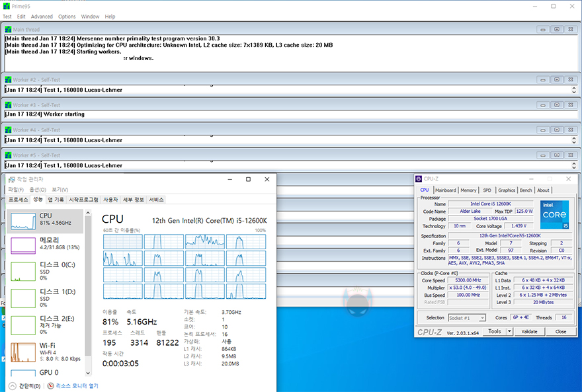Viewport: 582px width, 392px height.
Task: Switch to the 시작프로그램 tab
Action: pyautogui.click(x=83, y=200)
